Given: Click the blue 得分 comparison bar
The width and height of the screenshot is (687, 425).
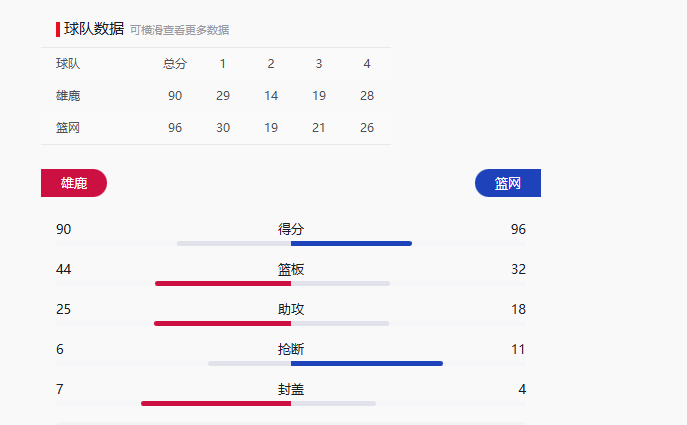Looking at the screenshot, I should tap(351, 243).
